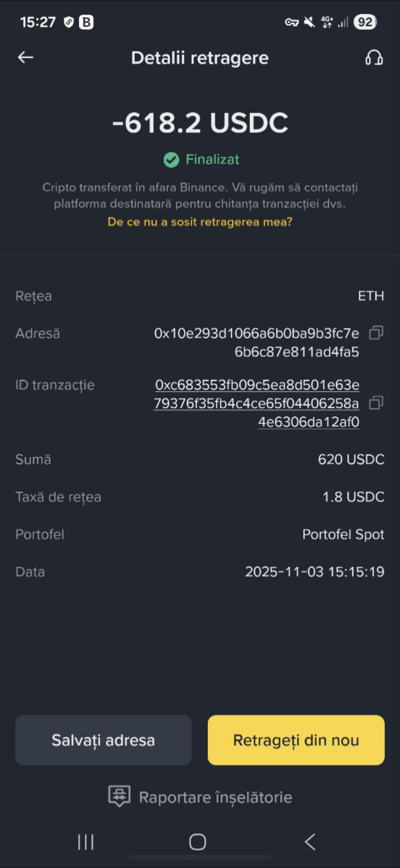The height and width of the screenshot is (868, 400).
Task: Tap the wallet address text
Action: (x=257, y=342)
